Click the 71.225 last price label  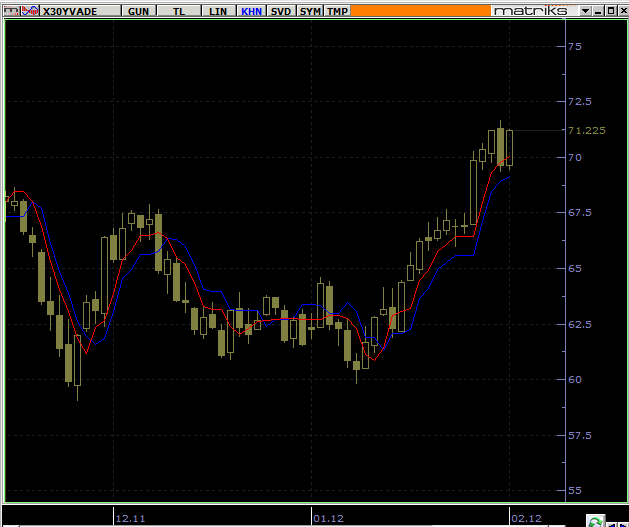click(x=586, y=131)
